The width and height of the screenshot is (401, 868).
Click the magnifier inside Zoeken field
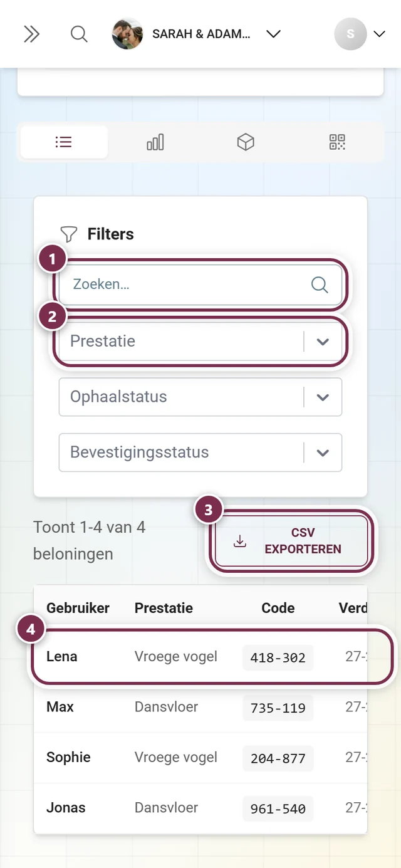click(320, 285)
